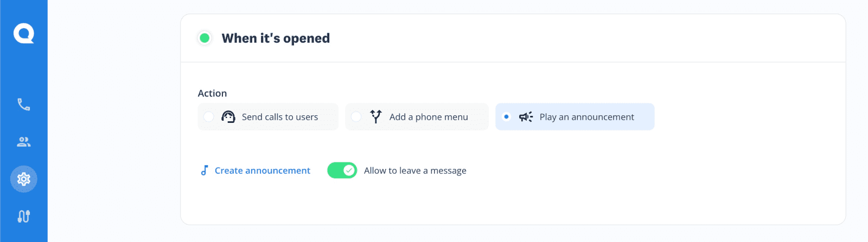This screenshot has height=242, width=868.
Task: Click the music note beside Create announcement
Action: pos(205,171)
